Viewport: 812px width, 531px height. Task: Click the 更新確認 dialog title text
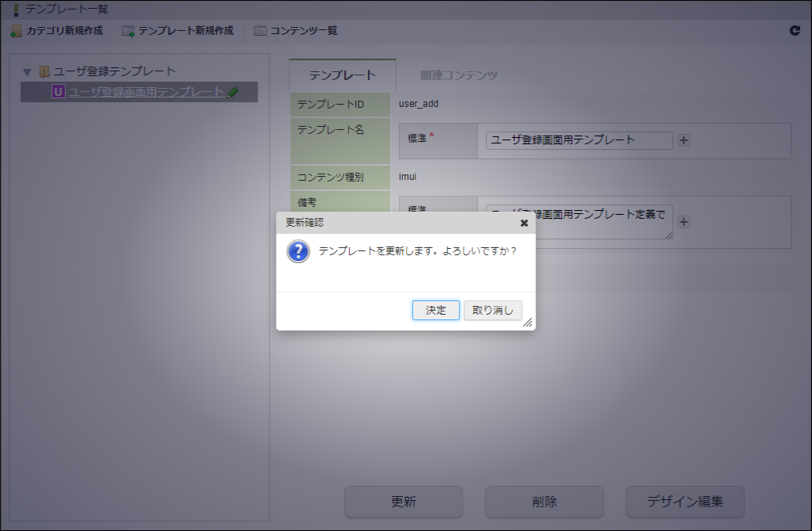pyautogui.click(x=304, y=223)
